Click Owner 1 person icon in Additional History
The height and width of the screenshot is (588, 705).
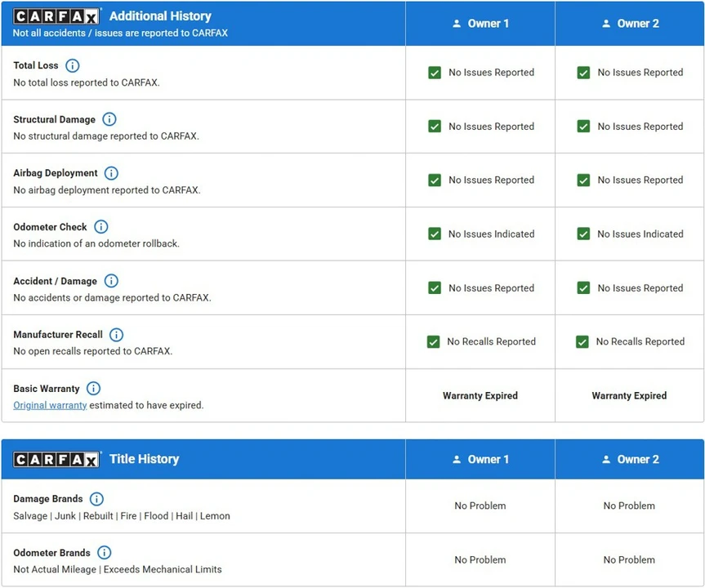(457, 24)
